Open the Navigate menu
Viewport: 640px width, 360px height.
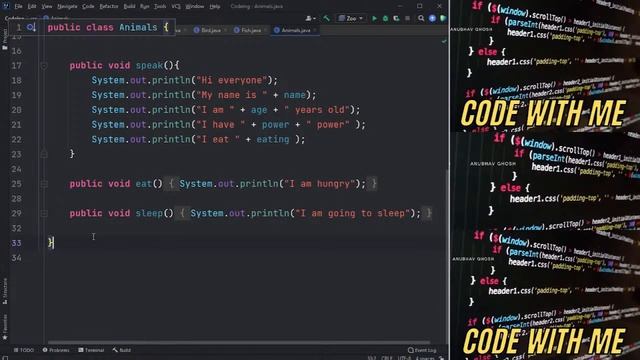point(67,6)
